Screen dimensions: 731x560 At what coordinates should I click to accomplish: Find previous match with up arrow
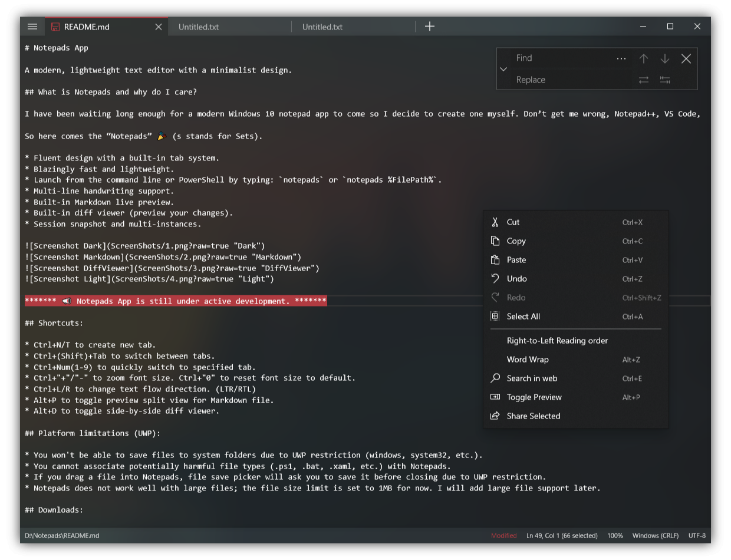tap(644, 58)
